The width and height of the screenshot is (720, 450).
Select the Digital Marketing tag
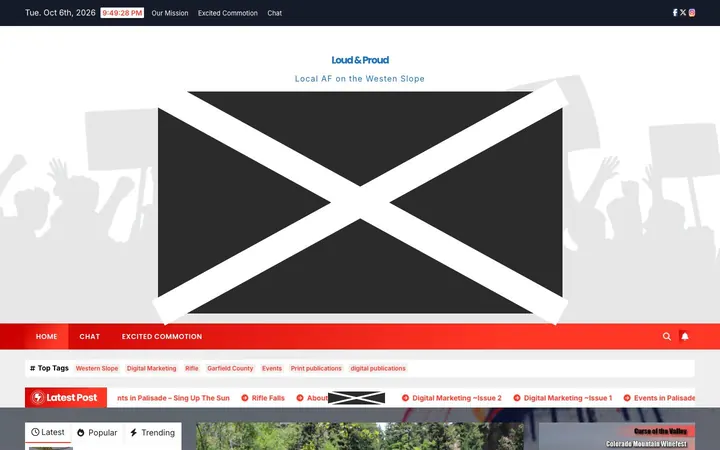pos(152,368)
